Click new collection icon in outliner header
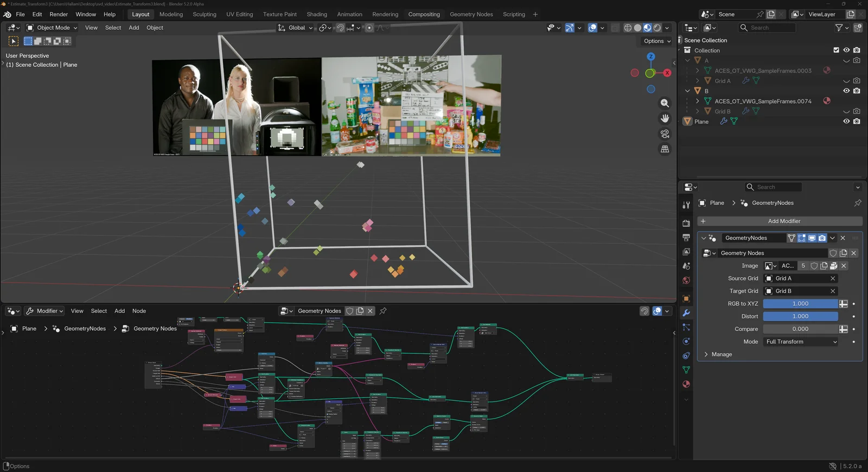Screen dimensions: 868x472 tap(858, 28)
